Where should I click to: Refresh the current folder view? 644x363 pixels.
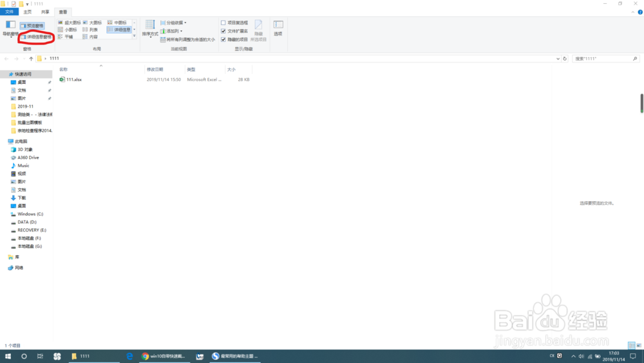[565, 59]
